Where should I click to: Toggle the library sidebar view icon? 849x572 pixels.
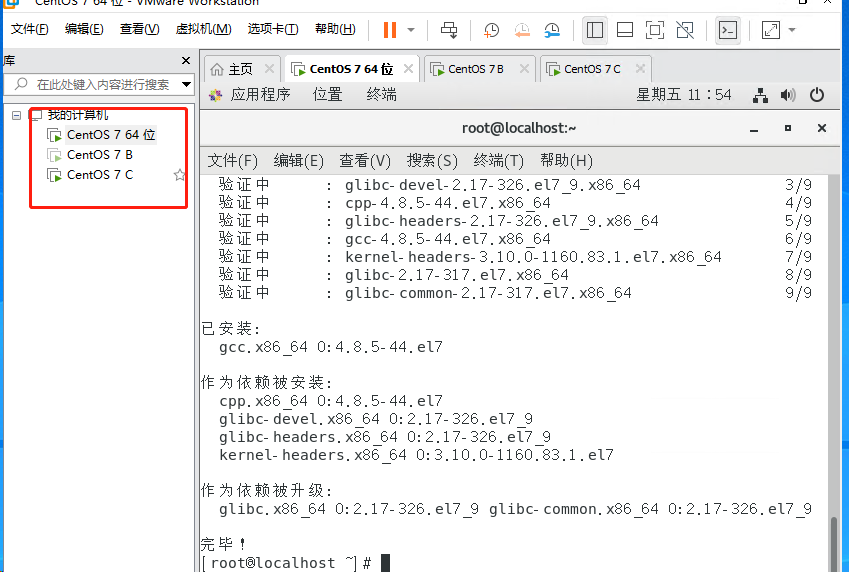coord(595,30)
